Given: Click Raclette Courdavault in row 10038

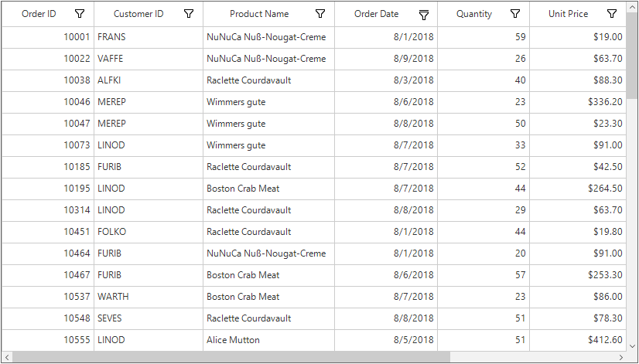Looking at the screenshot, I should 269,80.
